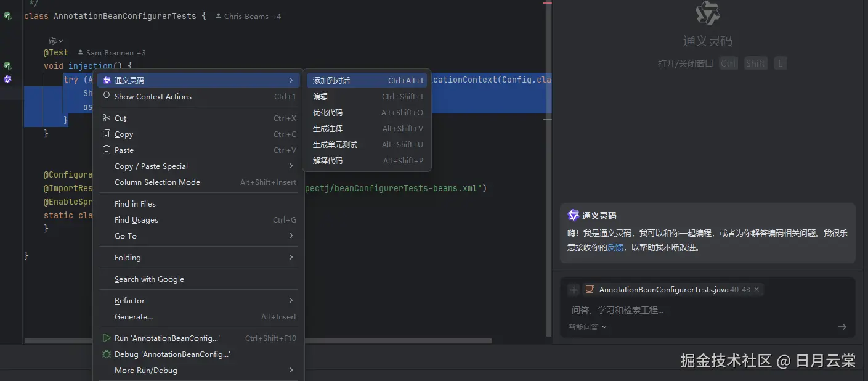Click the lightbulb icon of Show Context Actions

point(107,96)
